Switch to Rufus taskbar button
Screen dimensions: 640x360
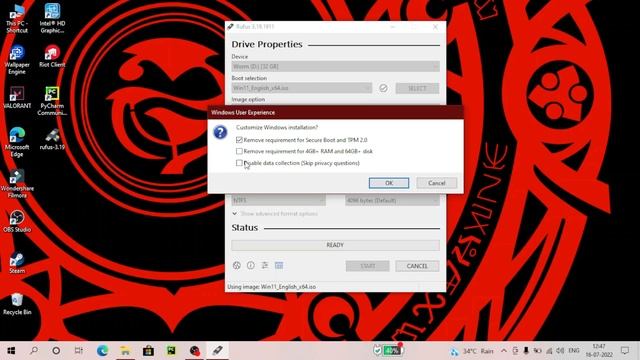(x=218, y=351)
